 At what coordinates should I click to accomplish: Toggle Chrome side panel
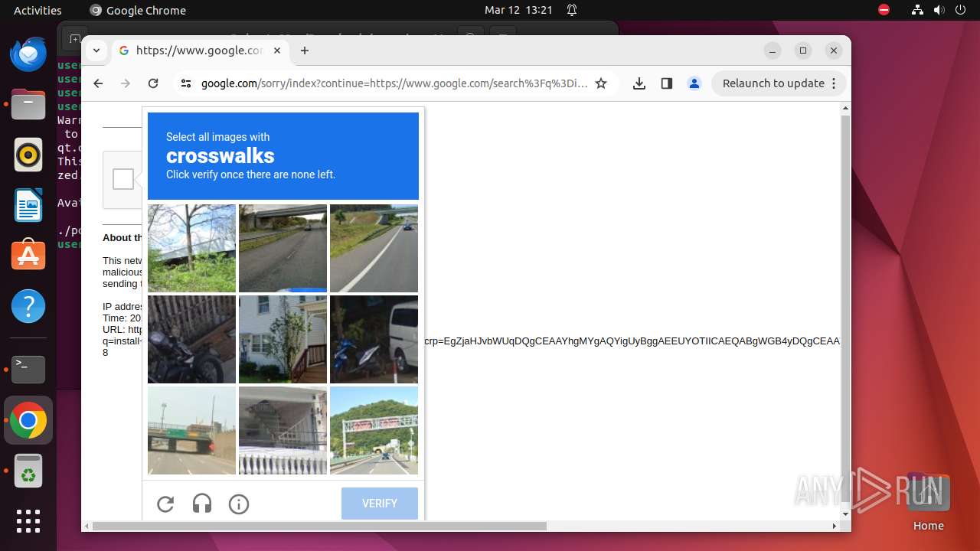pos(667,83)
